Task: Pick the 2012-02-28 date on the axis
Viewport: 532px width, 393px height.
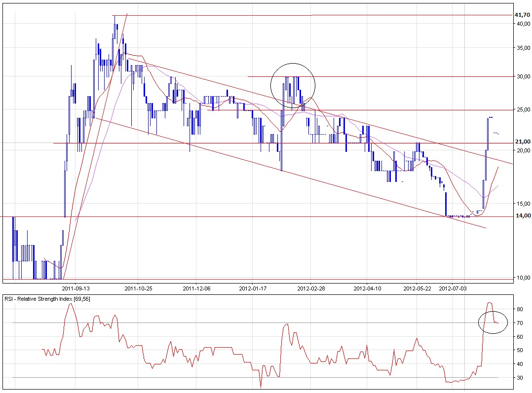Action: coord(310,288)
